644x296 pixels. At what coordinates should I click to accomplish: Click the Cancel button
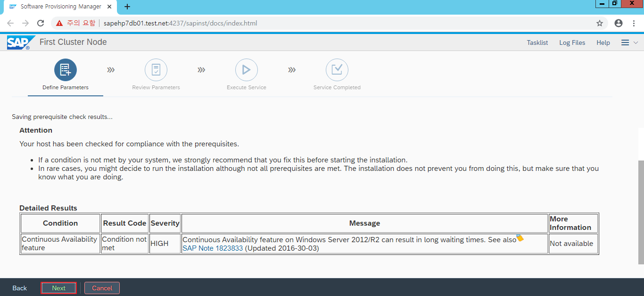click(x=102, y=288)
